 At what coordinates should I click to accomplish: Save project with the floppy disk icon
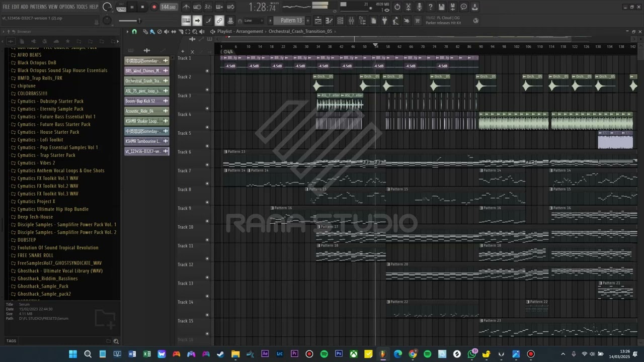(x=441, y=7)
